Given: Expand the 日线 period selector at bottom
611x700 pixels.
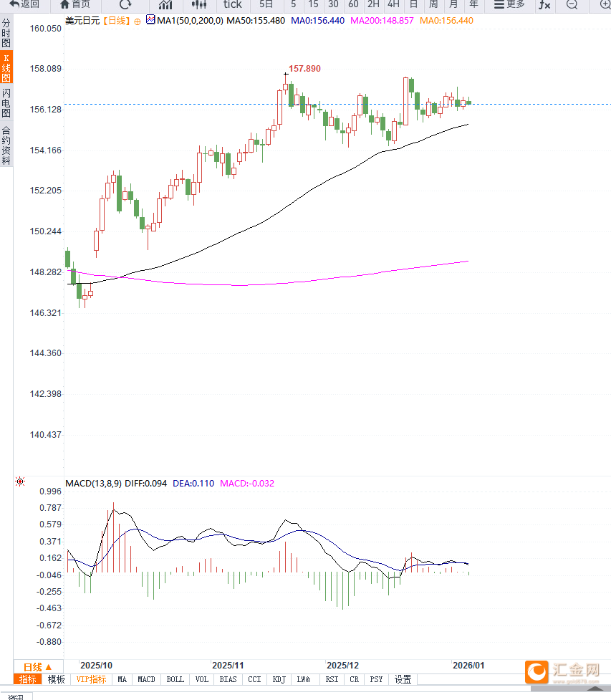Looking at the screenshot, I should (x=38, y=666).
